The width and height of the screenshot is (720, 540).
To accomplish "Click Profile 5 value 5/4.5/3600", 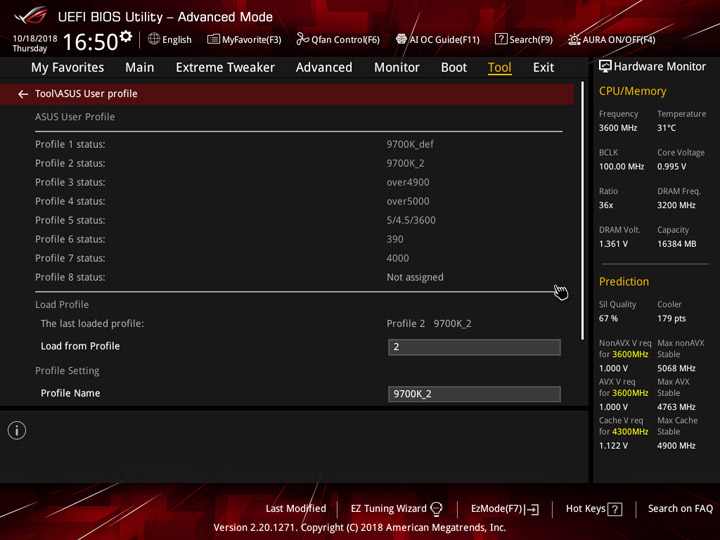I will pos(411,220).
